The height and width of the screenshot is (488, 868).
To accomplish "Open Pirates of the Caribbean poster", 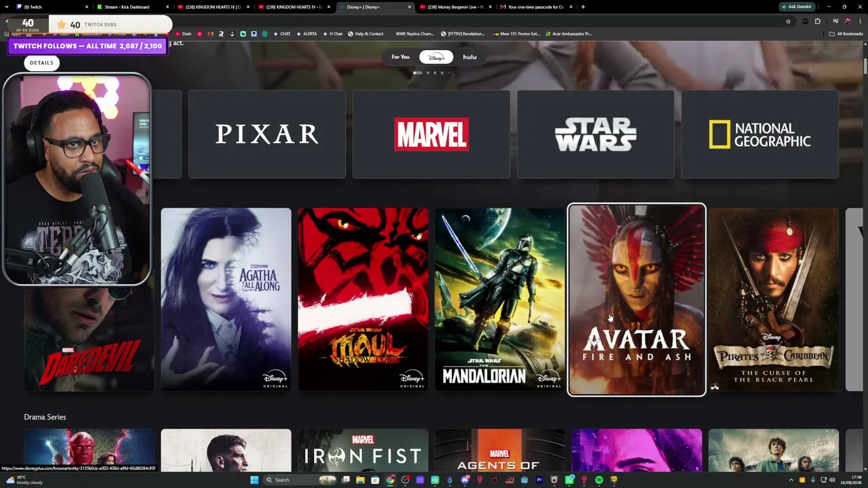I will (774, 300).
